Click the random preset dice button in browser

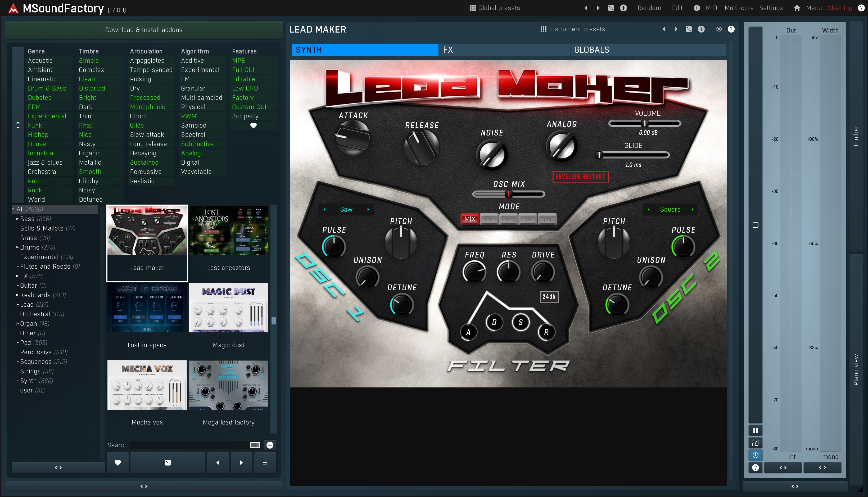pyautogui.click(x=168, y=463)
